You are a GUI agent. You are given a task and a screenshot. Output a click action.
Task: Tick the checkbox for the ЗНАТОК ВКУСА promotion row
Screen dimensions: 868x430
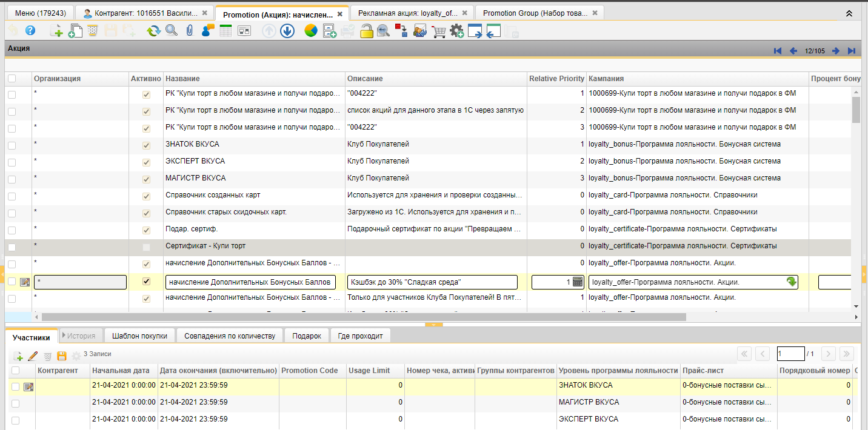point(12,145)
